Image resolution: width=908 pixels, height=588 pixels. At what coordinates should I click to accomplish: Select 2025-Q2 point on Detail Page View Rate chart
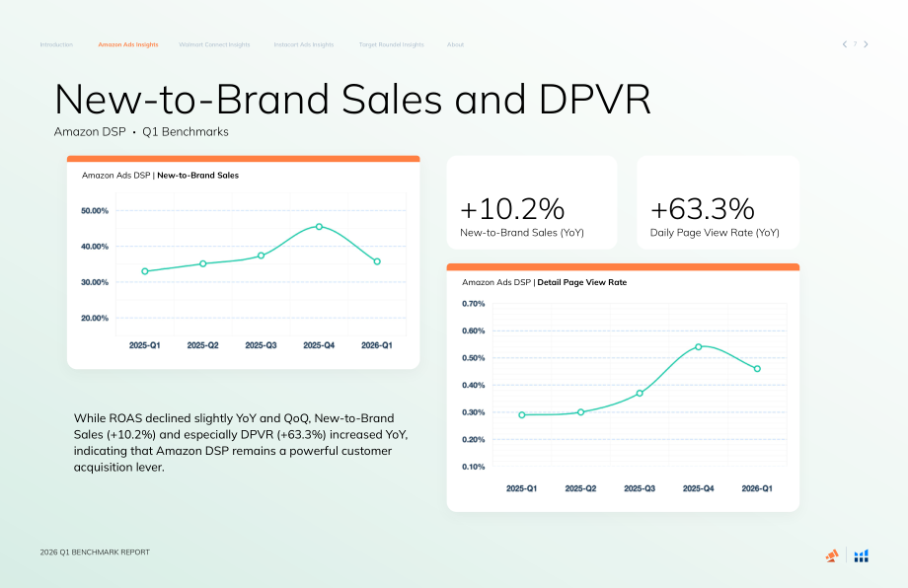click(x=580, y=412)
